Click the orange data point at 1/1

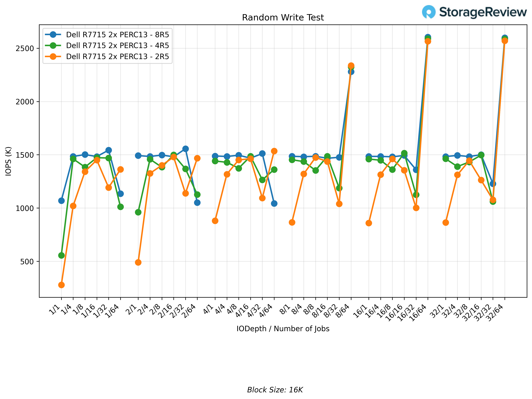click(x=61, y=285)
